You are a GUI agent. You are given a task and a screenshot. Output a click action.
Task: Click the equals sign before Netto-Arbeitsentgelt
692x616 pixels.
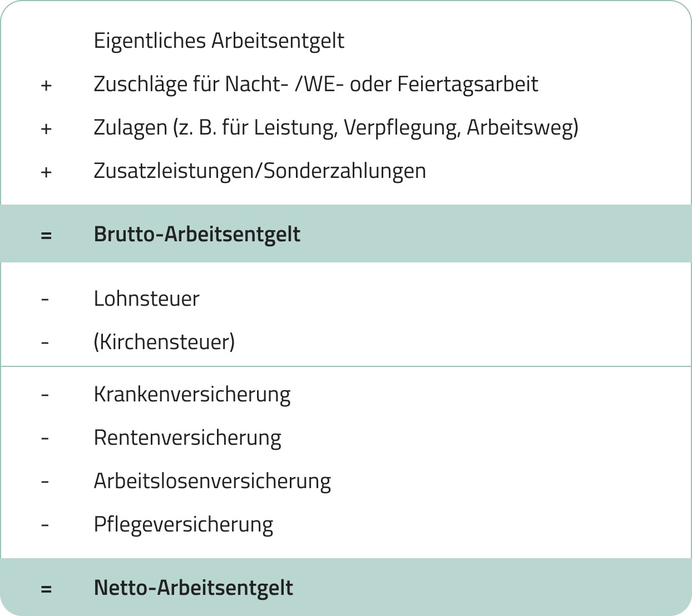point(46,588)
